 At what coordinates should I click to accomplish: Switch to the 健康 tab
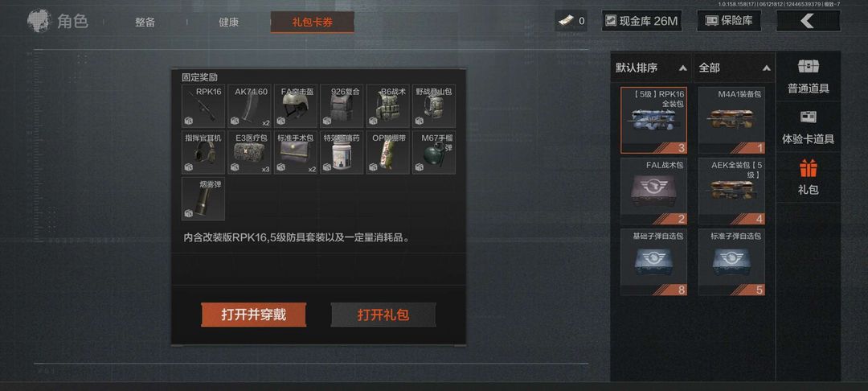[228, 23]
